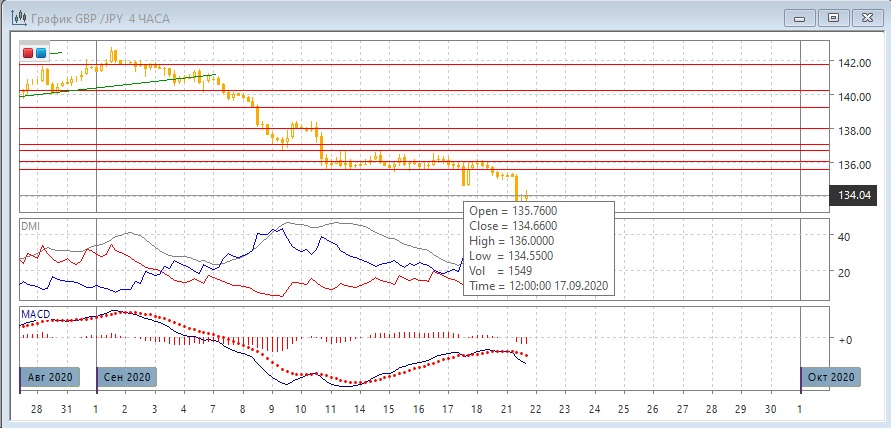Click the DMI scale value 40
This screenshot has width=891, height=428.
pos(845,237)
